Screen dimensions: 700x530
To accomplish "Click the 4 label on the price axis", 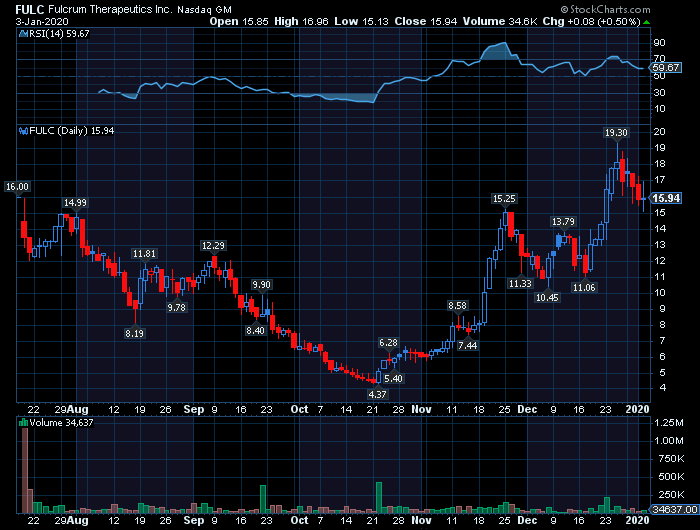I will point(663,388).
